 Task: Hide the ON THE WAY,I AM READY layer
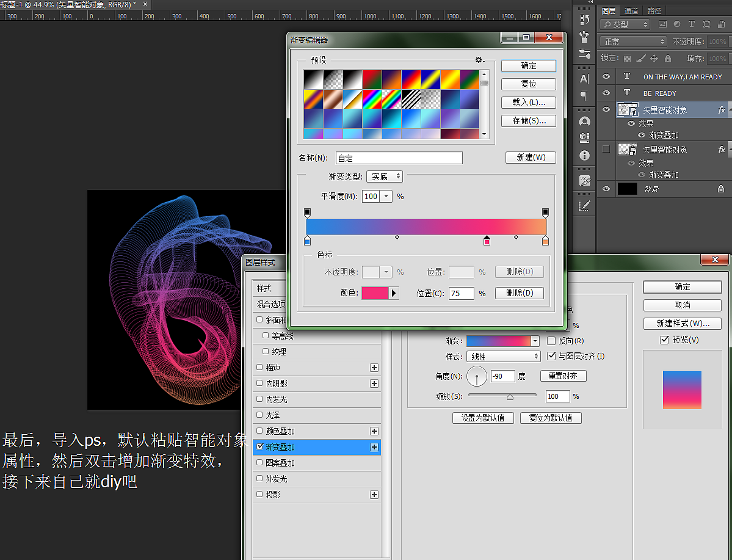[x=606, y=76]
